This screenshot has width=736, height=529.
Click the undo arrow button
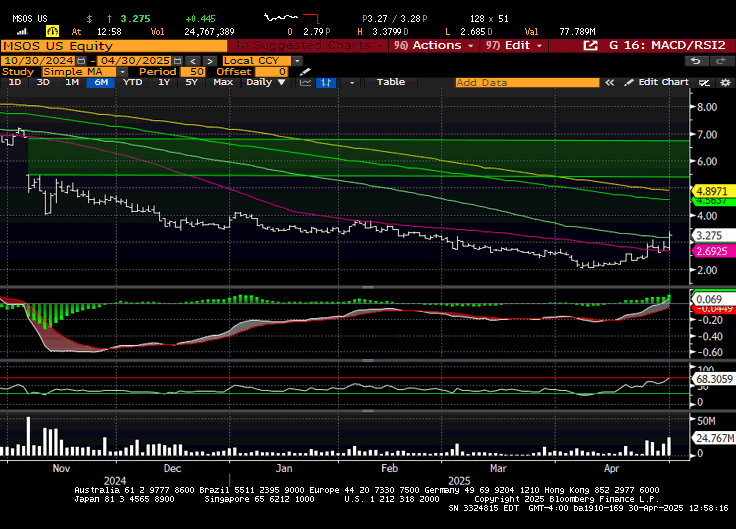coord(696,61)
